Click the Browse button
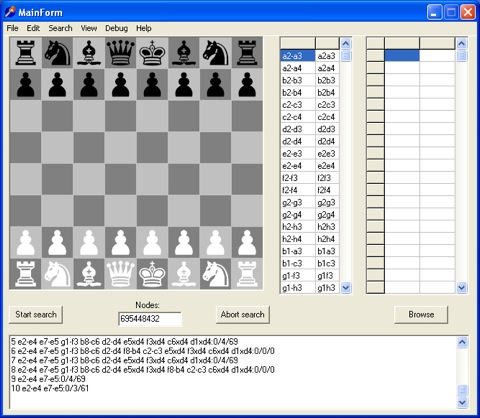 pyautogui.click(x=421, y=315)
